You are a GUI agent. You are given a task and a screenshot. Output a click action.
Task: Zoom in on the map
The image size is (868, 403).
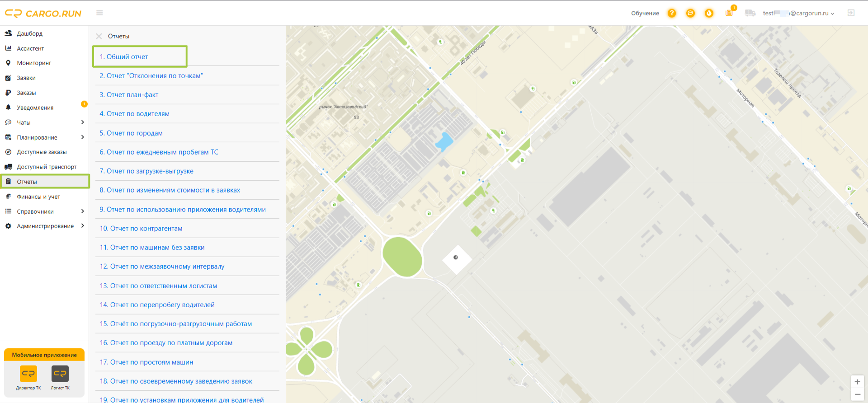pos(857,382)
